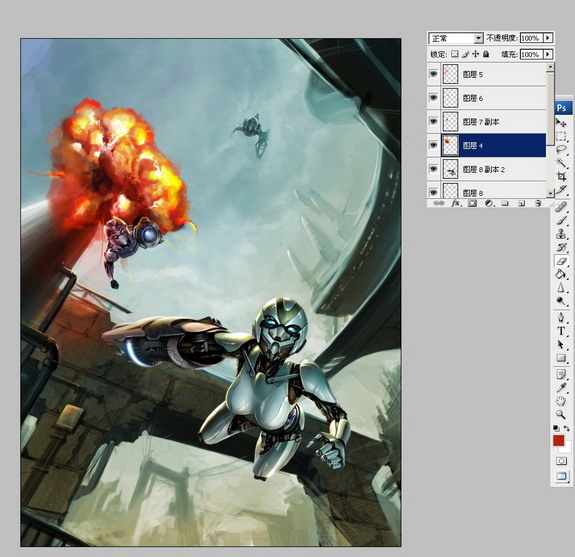Hide layer 图层 4
The width and height of the screenshot is (575, 557).
pyautogui.click(x=433, y=145)
